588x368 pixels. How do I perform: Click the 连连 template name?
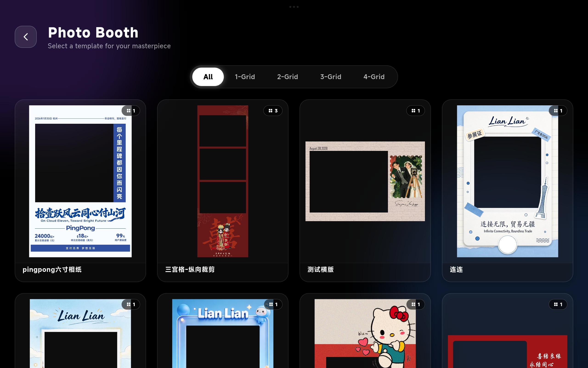pyautogui.click(x=456, y=269)
